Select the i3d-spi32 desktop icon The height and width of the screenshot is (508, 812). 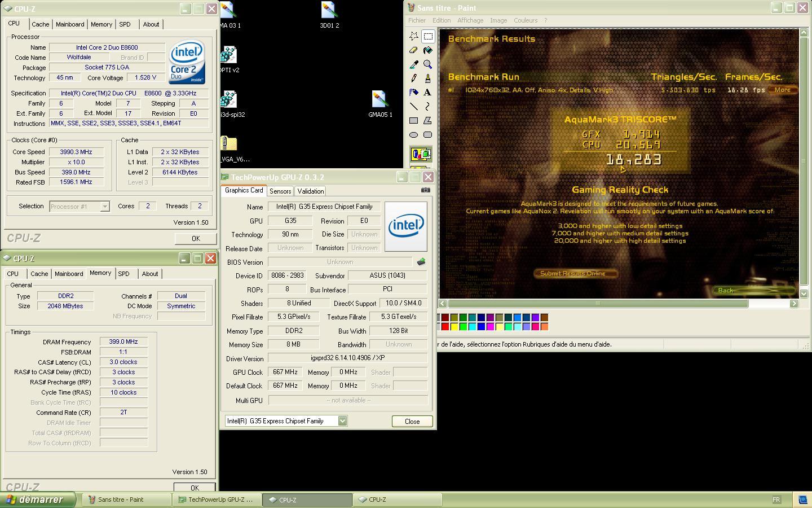232,104
